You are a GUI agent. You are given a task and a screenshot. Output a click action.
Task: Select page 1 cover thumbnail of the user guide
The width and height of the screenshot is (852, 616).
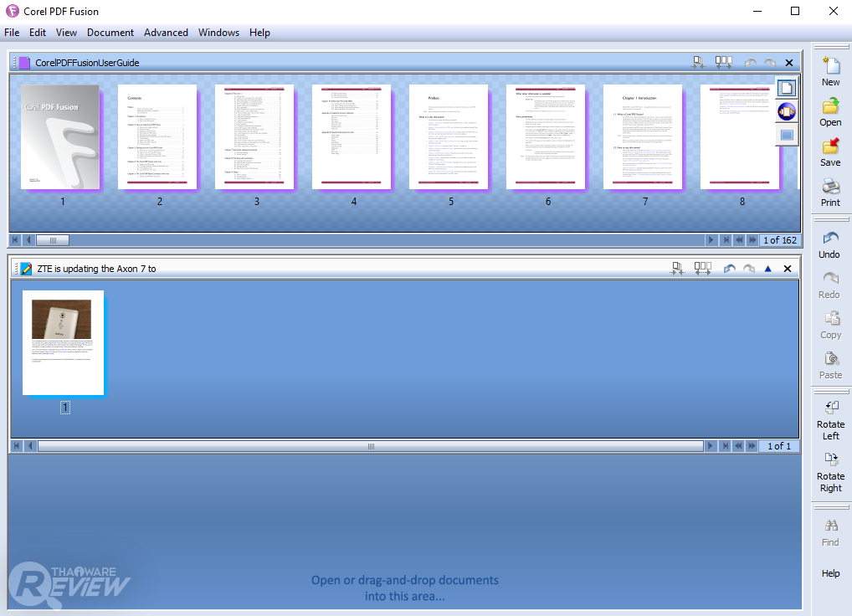60,137
